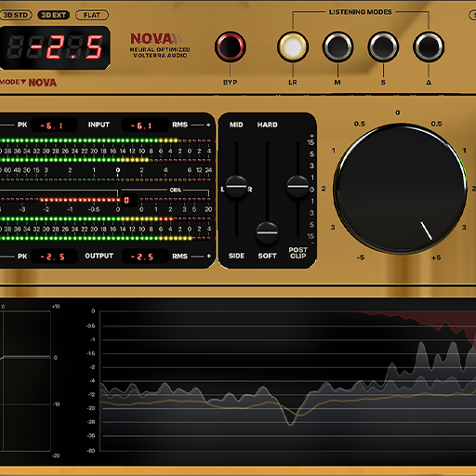
Task: Click the plus sign next to input RMS
Action: 208,125
